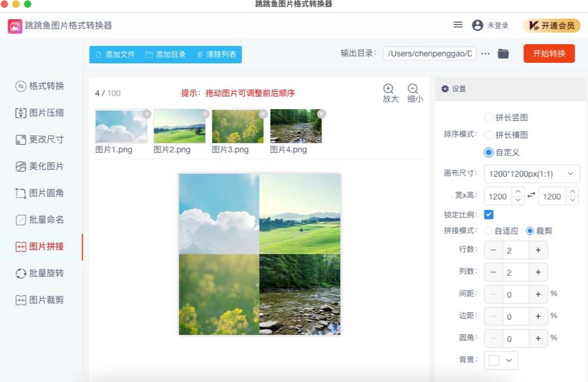This screenshot has width=588, height=382.
Task: Open 更改尺寸 in sidebar
Action: point(40,140)
